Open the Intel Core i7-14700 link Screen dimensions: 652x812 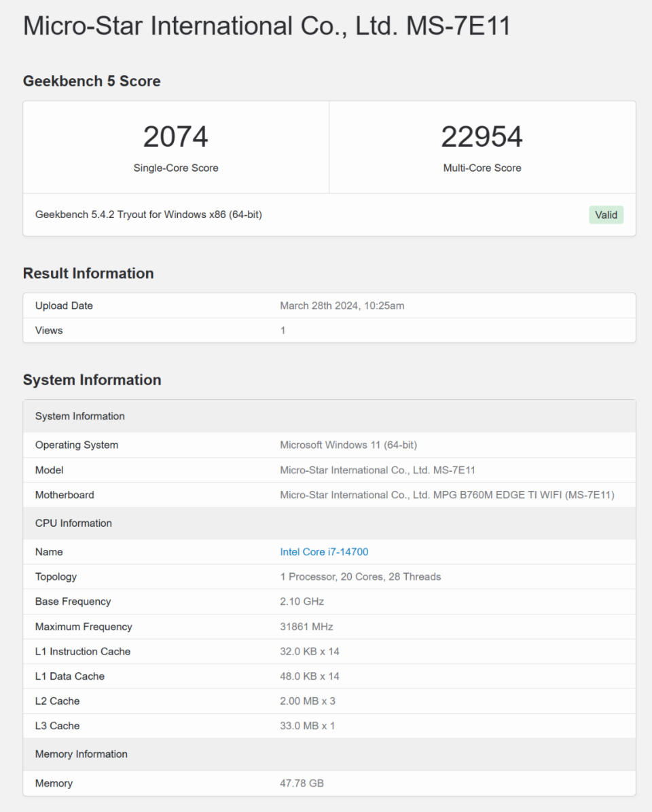pyautogui.click(x=324, y=552)
